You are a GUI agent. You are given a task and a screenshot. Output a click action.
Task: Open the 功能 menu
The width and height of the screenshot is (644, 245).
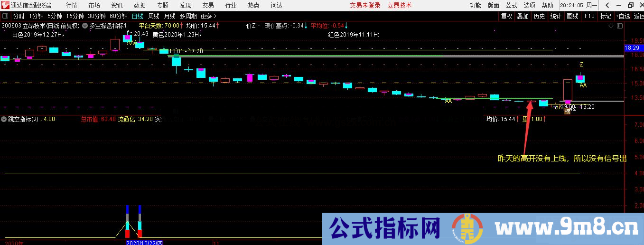tap(475, 5)
